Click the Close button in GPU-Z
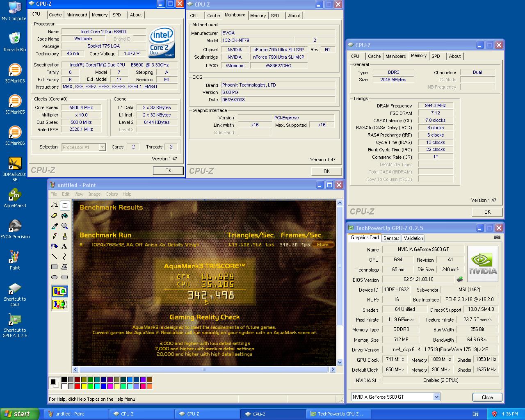 487,397
